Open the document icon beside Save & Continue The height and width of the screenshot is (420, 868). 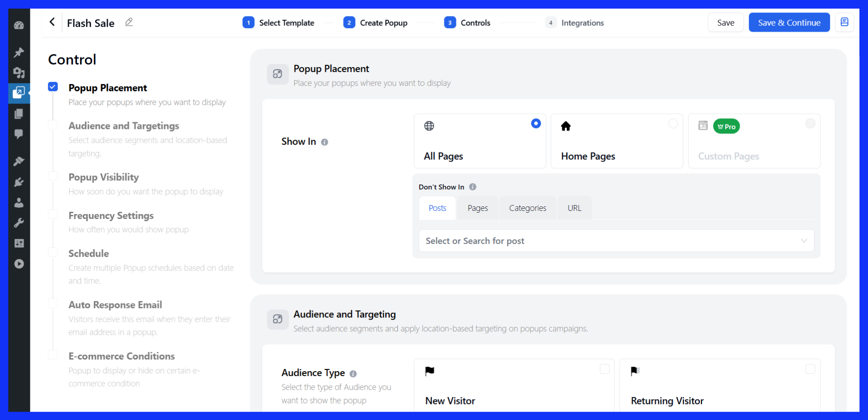point(844,22)
